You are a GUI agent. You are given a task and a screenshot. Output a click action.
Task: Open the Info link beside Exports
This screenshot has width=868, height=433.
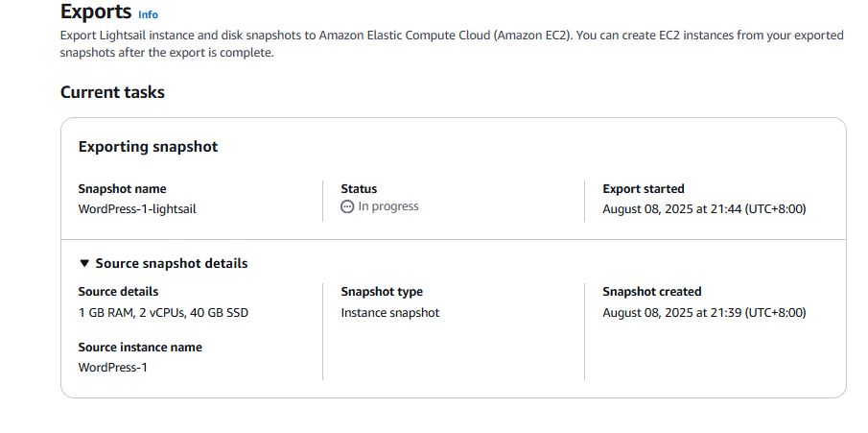(x=148, y=15)
